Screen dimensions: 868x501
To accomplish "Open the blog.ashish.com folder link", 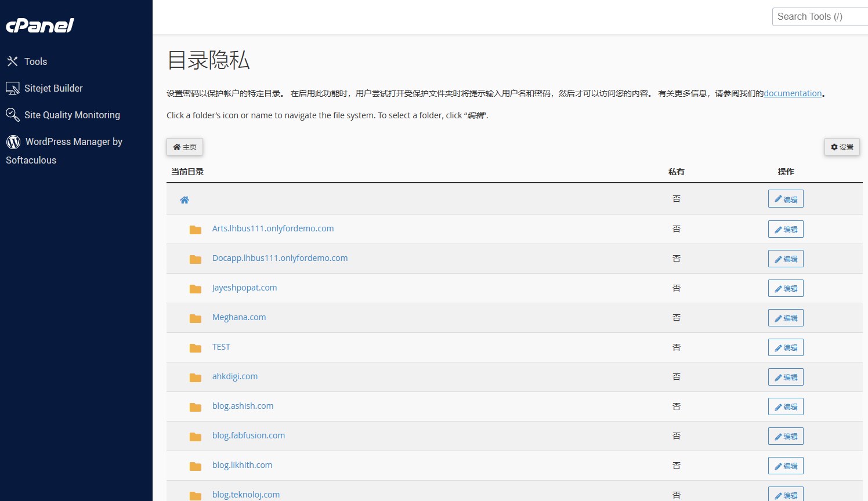I will pos(243,406).
